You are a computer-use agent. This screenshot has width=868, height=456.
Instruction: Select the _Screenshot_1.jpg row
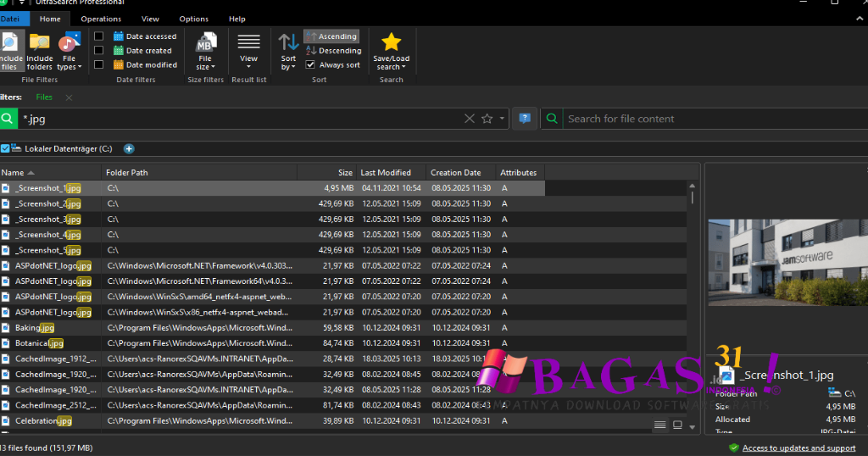click(272, 188)
